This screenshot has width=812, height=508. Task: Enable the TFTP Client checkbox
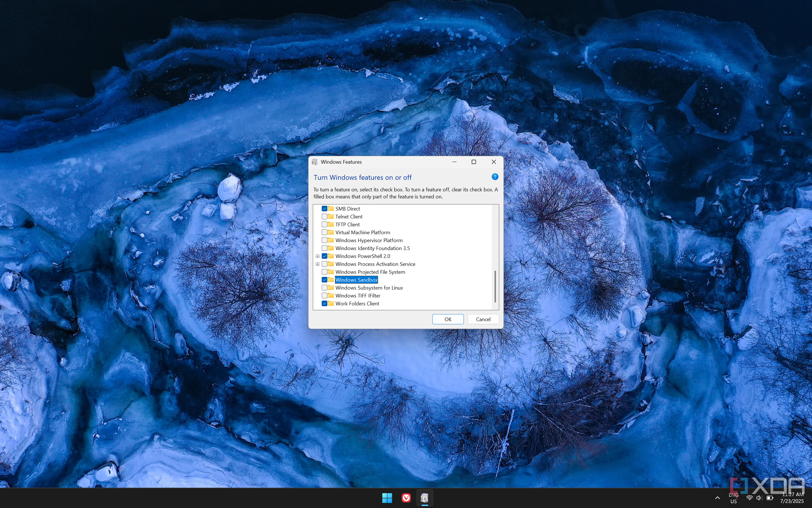pyautogui.click(x=325, y=224)
